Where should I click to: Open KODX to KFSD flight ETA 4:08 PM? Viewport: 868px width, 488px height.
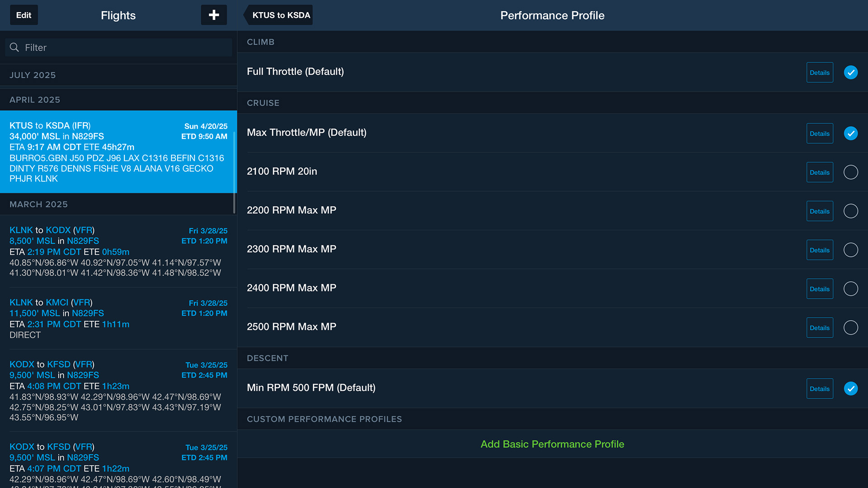118,391
